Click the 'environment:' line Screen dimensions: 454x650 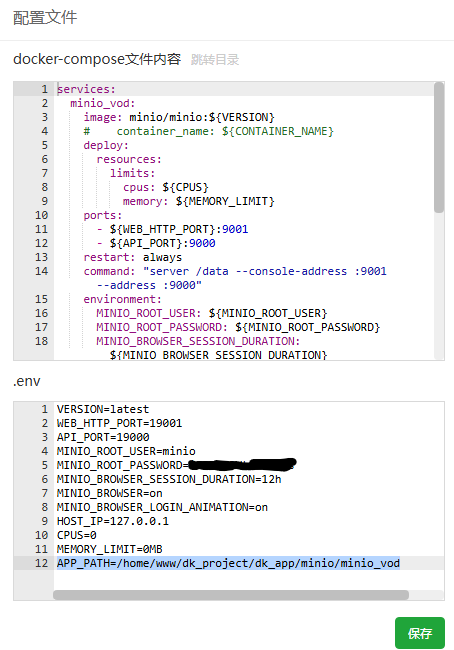(122, 299)
